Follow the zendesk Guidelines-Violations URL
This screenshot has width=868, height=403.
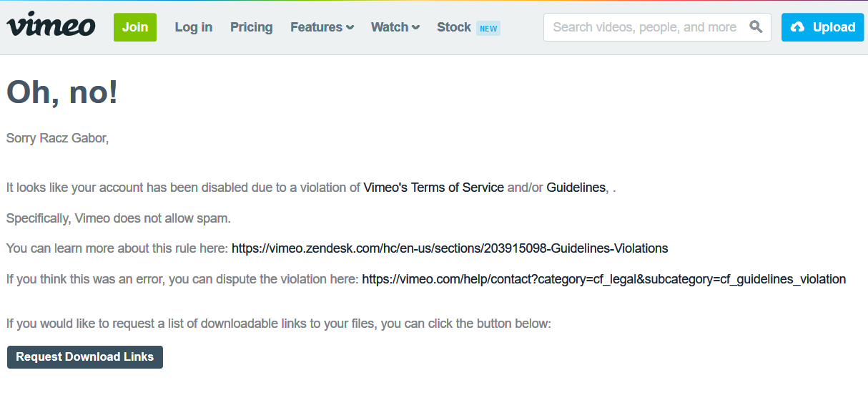click(x=450, y=248)
